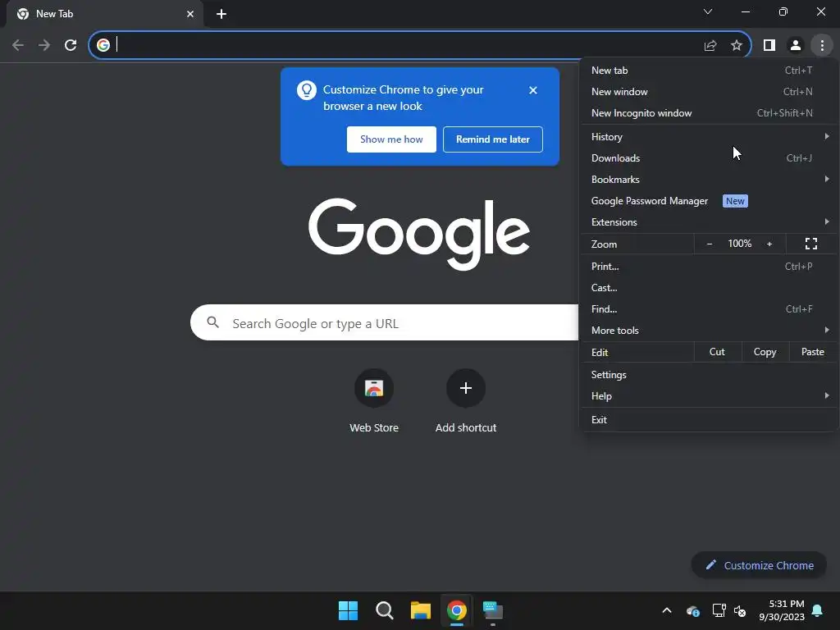Open a new tab with plus button
840x630 pixels.
pos(221,14)
